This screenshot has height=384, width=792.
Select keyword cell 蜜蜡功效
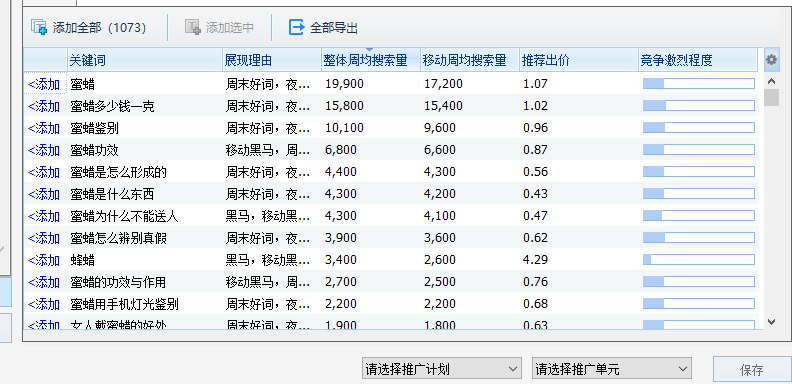pos(94,150)
